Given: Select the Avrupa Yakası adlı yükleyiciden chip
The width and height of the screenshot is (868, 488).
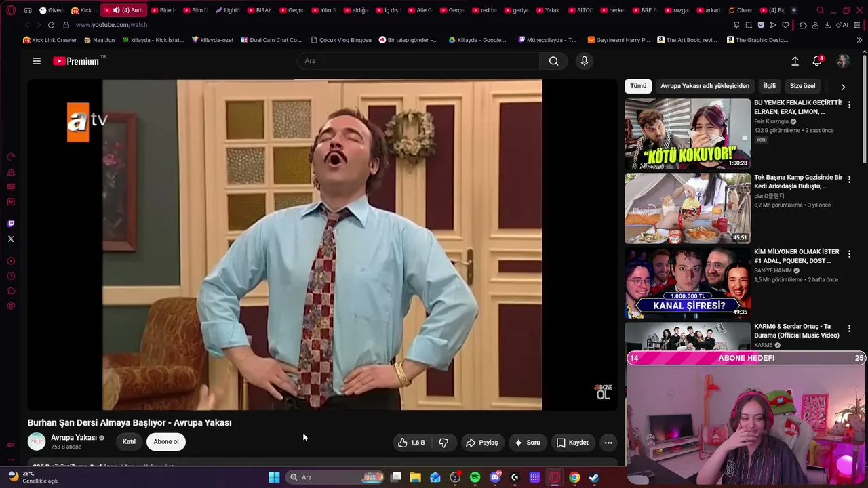Looking at the screenshot, I should [x=705, y=86].
